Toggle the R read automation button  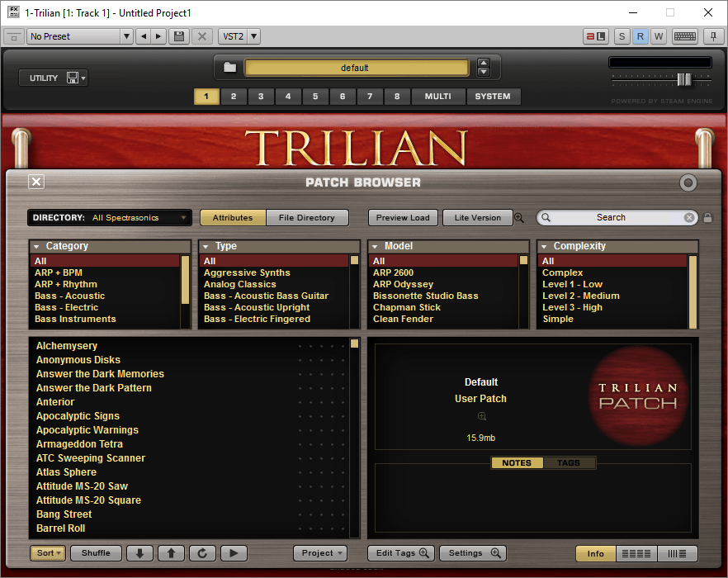tap(641, 36)
